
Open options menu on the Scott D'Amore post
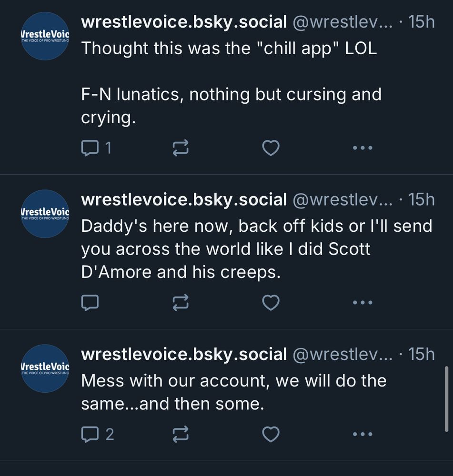[x=362, y=303]
